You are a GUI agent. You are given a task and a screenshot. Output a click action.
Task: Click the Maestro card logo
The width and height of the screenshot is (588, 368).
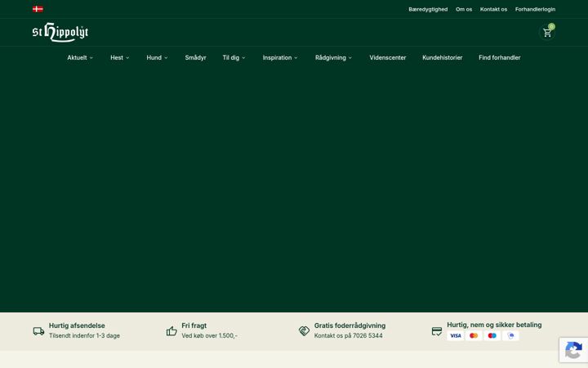click(492, 336)
